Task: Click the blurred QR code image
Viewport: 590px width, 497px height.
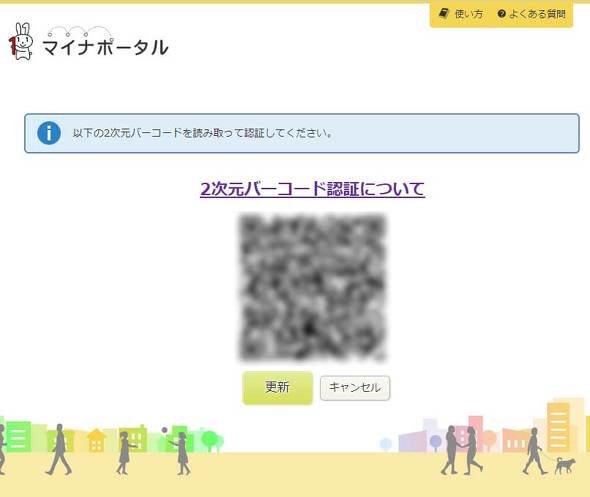Action: 312,287
